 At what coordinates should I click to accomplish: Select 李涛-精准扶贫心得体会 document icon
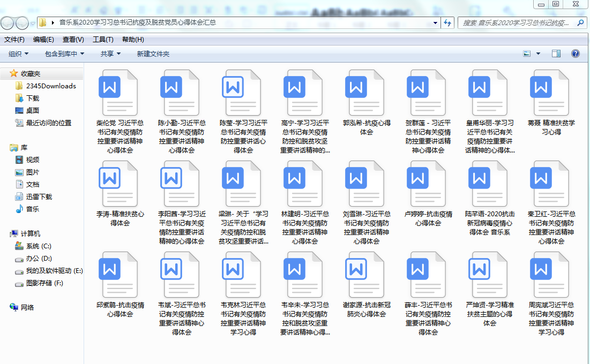[118, 184]
